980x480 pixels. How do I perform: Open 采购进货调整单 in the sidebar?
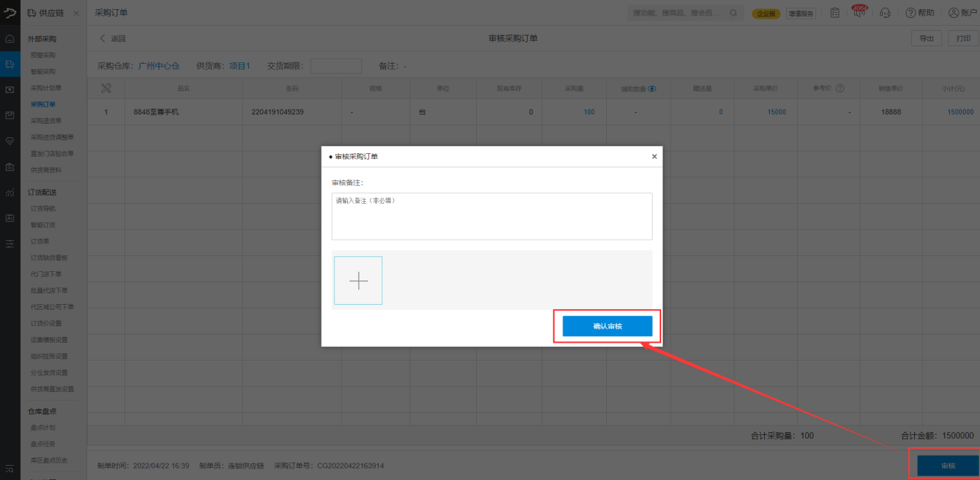52,137
